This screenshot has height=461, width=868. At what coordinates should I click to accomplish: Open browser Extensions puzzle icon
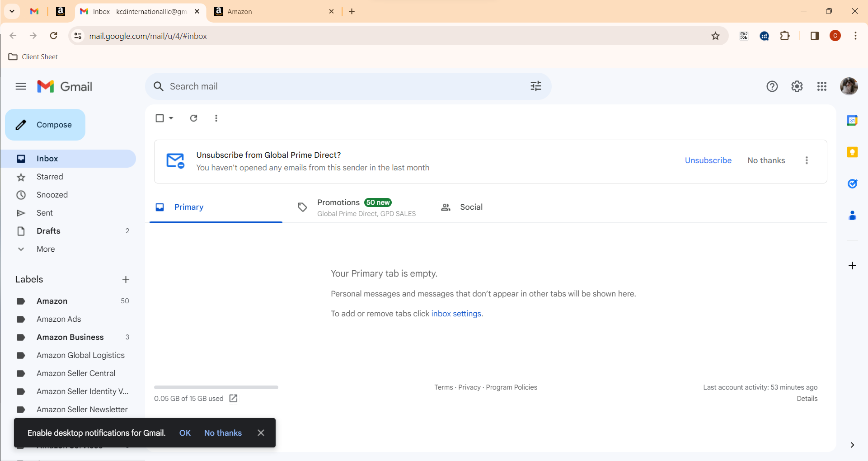[x=785, y=36]
